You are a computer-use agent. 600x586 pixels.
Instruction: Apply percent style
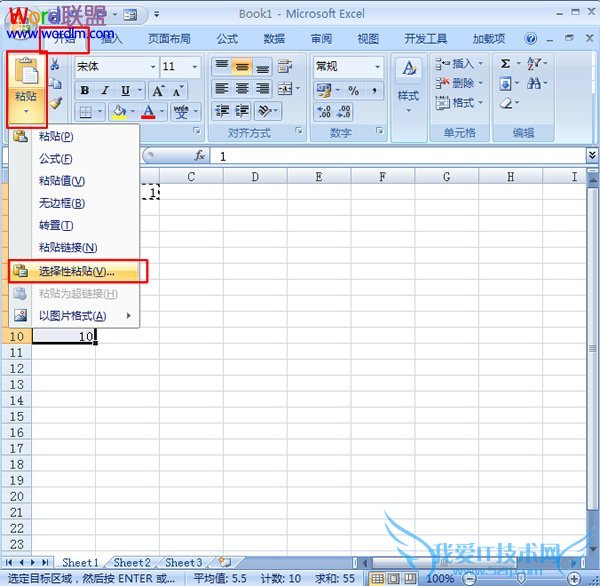353,91
